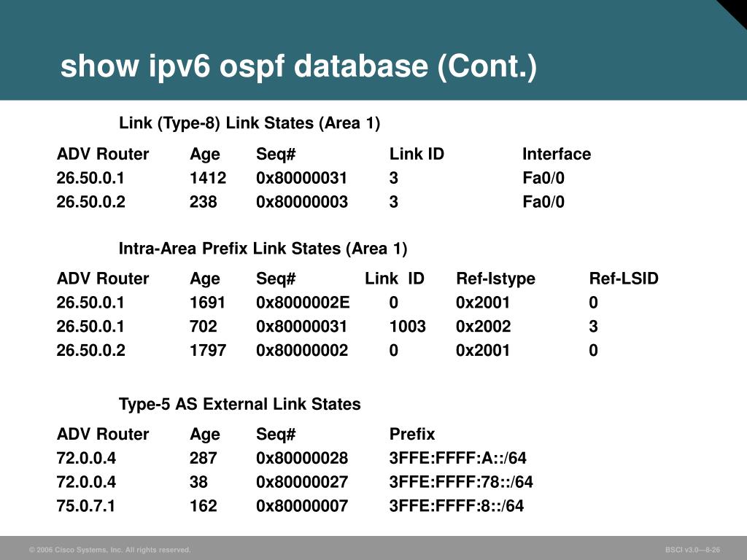Click the 'Prefix' column header
747x560 pixels.
pos(412,435)
